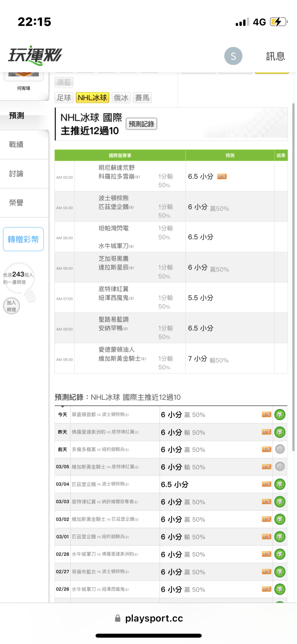Switch to the 俄冰 tab
297x644 pixels.
click(x=121, y=98)
